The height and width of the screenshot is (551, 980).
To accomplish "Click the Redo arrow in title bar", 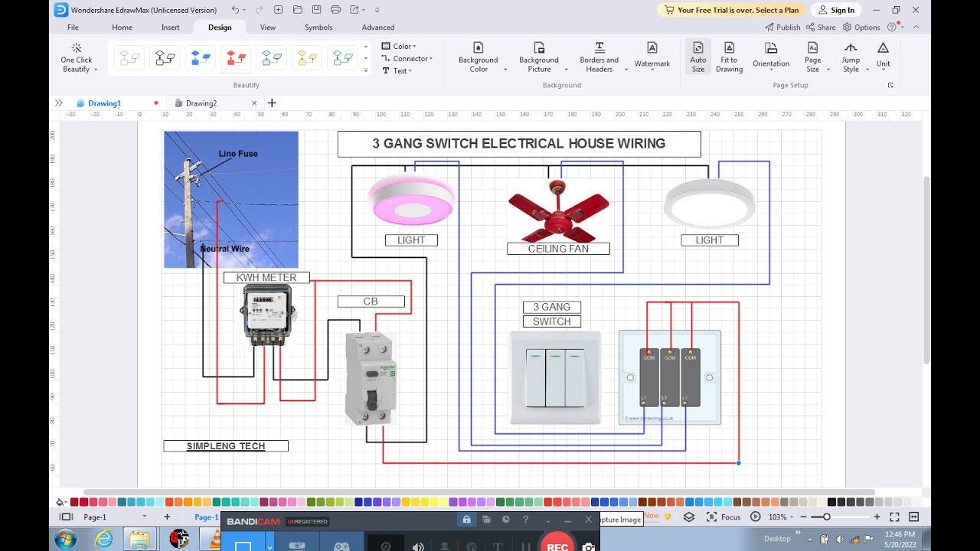I will tap(258, 10).
